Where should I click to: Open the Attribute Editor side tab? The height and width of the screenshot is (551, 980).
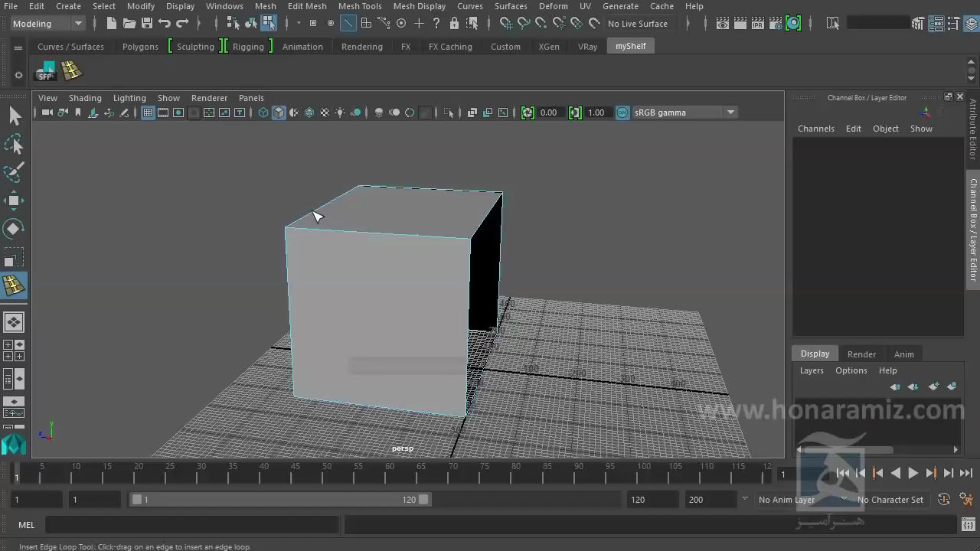point(973,129)
